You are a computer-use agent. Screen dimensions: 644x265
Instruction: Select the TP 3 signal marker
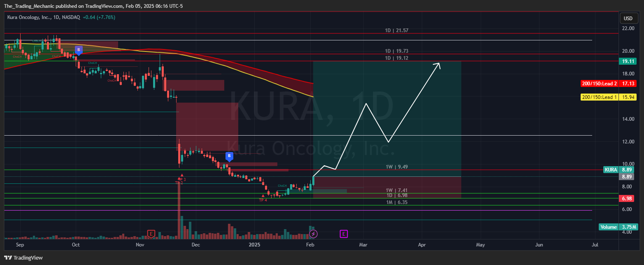tap(182, 178)
